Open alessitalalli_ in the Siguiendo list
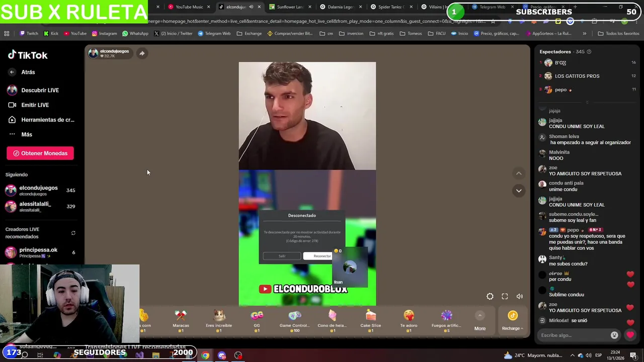The image size is (644, 362). (40, 206)
